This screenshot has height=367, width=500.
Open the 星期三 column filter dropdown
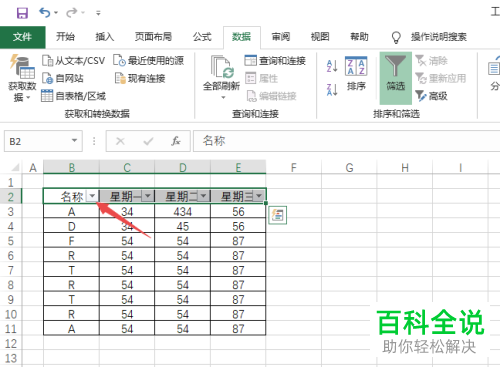coord(259,196)
